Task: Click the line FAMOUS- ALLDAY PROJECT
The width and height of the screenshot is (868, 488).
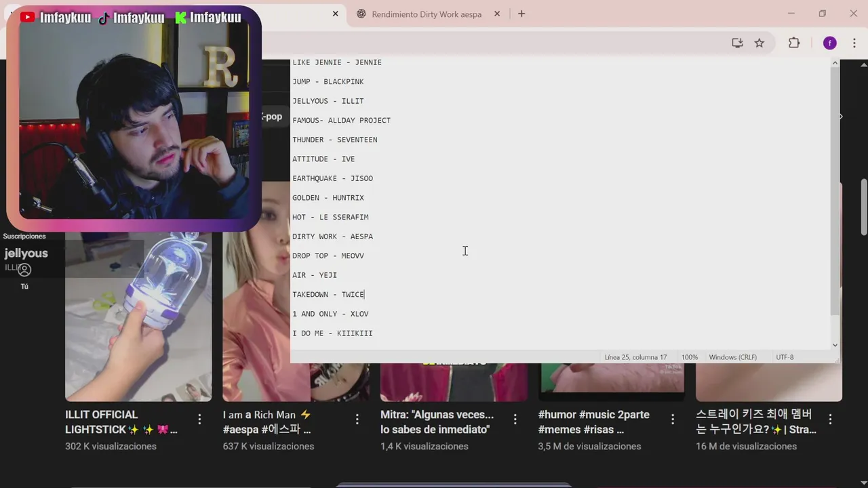Action: [341, 121]
